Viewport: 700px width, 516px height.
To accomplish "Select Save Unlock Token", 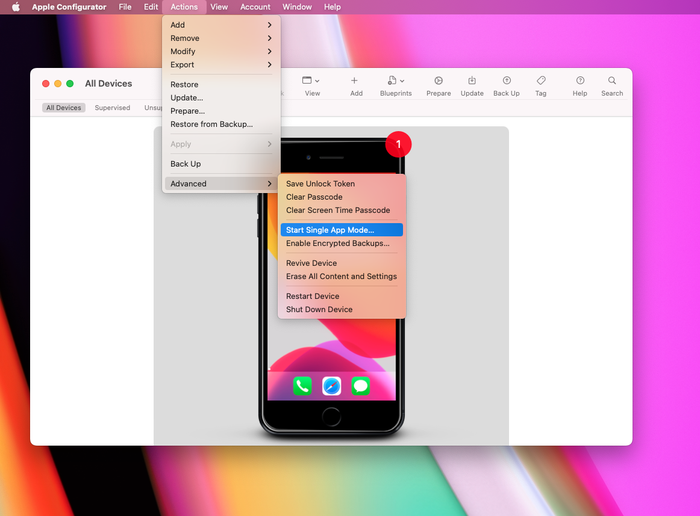I will [342, 183].
